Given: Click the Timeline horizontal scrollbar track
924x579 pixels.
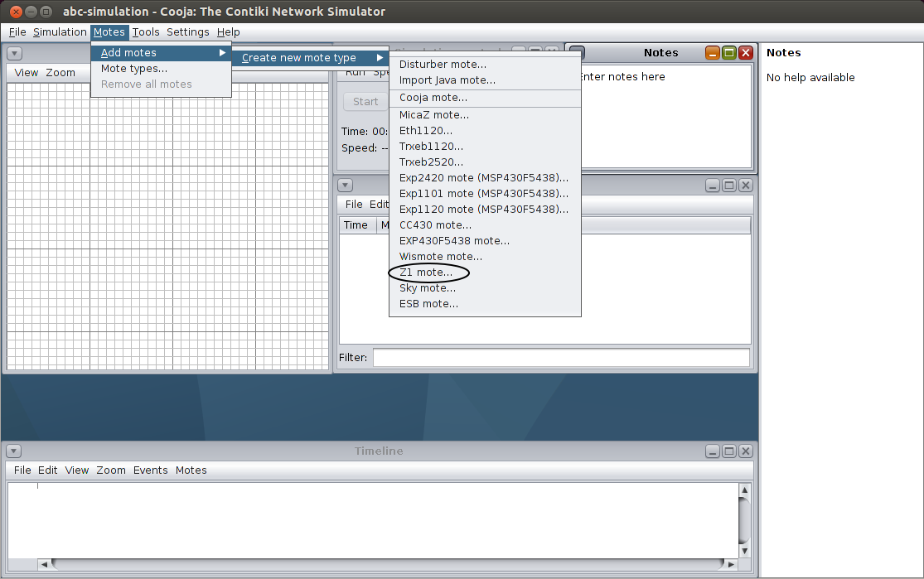Looking at the screenshot, I should [x=387, y=564].
